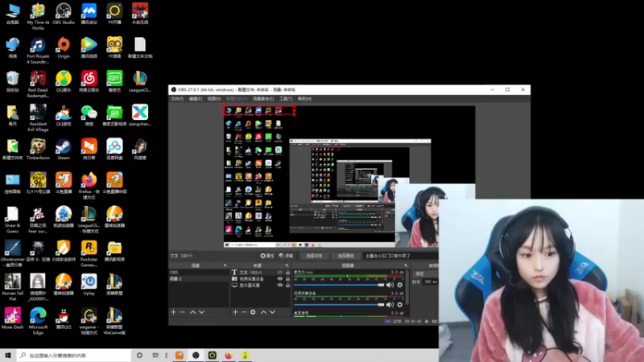Lock the display capture source
The image size is (644, 362).
click(287, 286)
